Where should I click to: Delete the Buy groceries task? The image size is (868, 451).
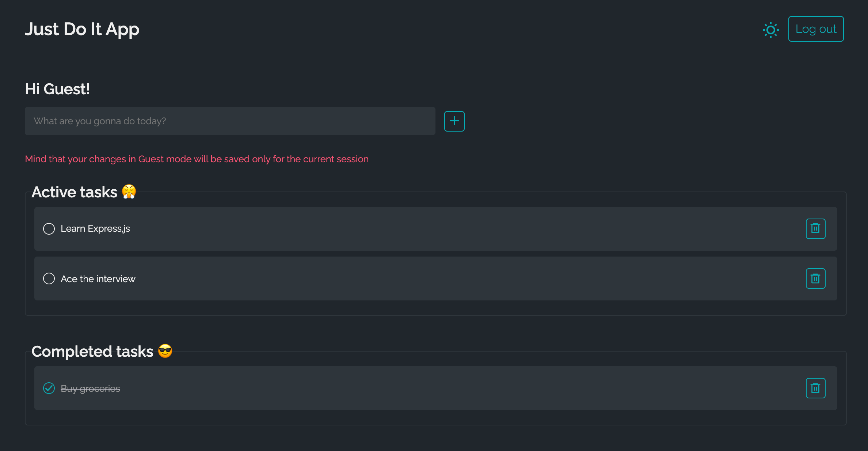click(815, 388)
